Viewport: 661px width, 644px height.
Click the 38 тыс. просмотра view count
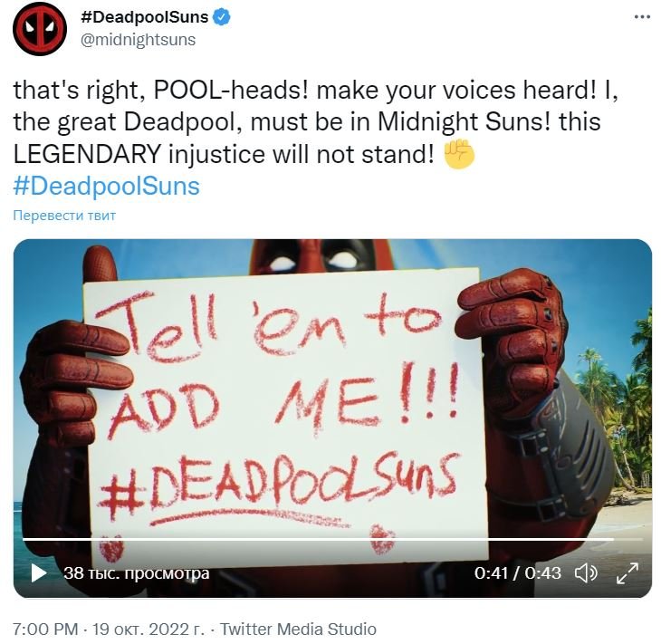coord(136,573)
